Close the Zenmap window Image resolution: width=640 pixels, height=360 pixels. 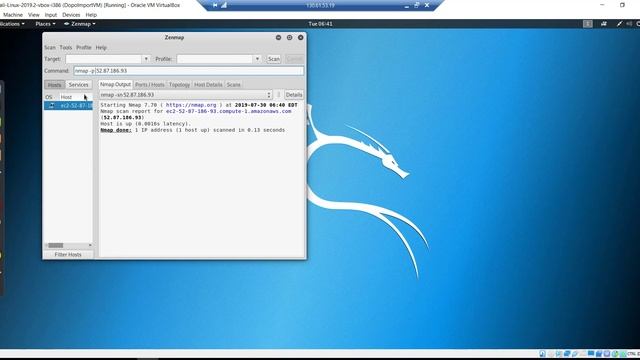coord(300,38)
